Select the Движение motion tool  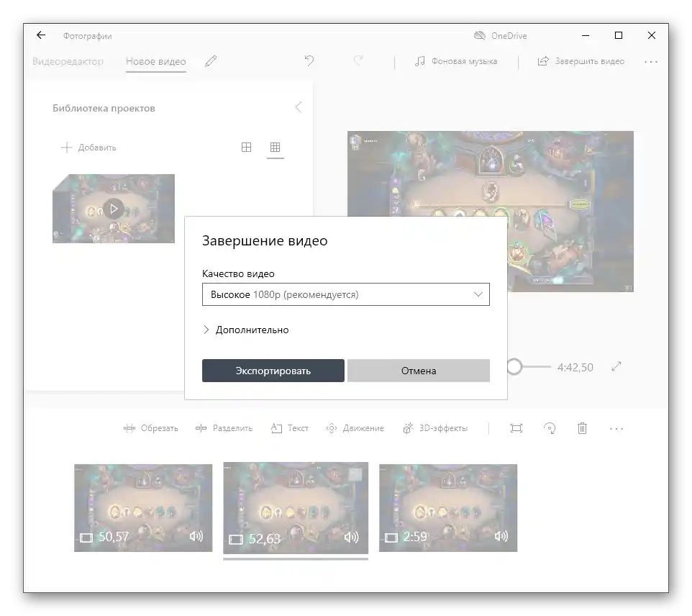pos(355,428)
